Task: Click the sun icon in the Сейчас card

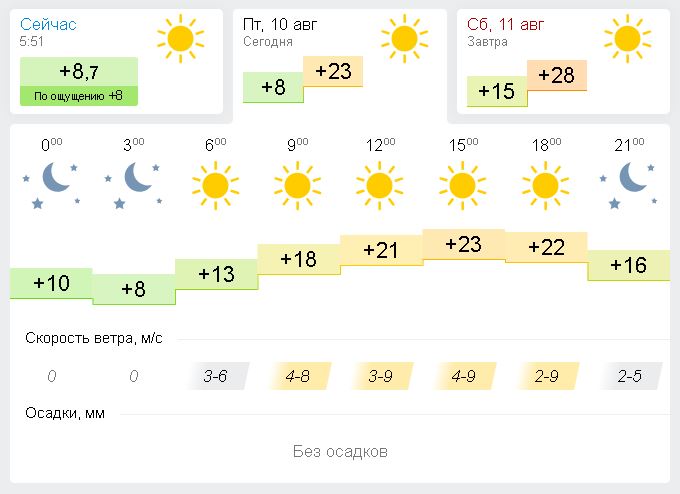Action: pos(180,38)
